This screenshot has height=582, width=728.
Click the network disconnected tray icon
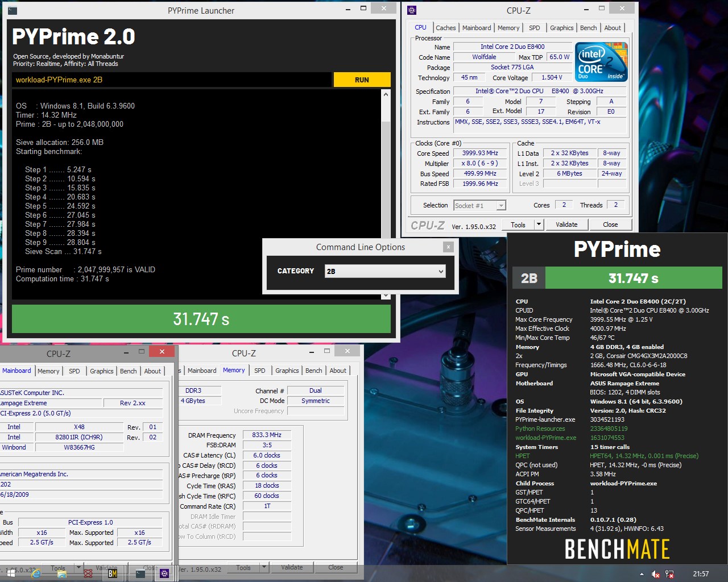click(669, 574)
